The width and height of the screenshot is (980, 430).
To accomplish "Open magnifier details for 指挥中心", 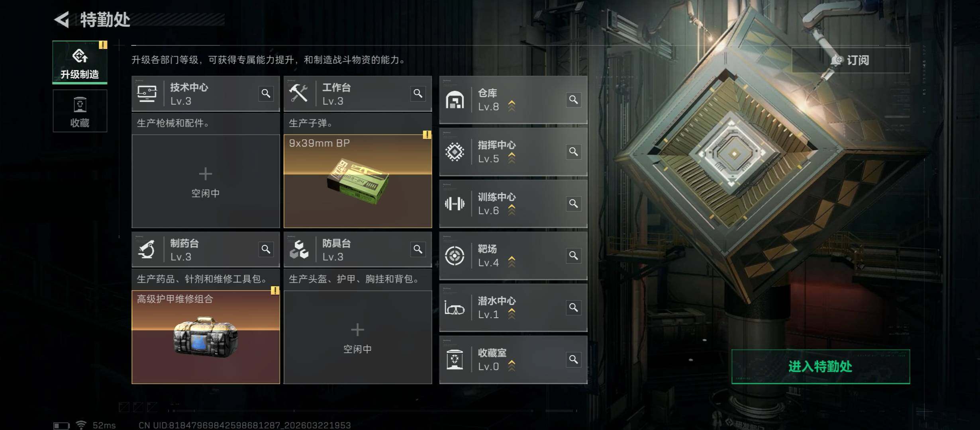I will point(573,152).
